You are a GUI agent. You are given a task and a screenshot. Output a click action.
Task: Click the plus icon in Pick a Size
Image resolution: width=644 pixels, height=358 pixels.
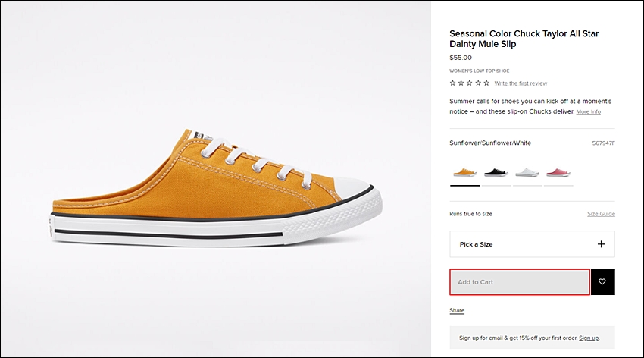point(601,244)
